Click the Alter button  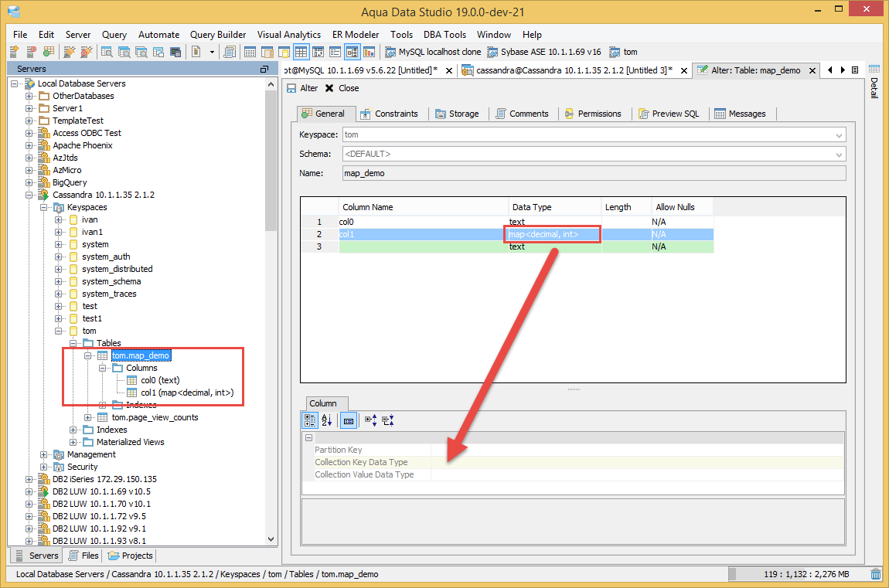(302, 88)
